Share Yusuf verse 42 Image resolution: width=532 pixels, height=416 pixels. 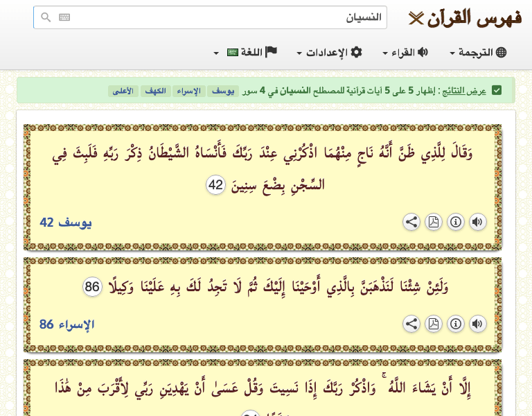tap(411, 222)
